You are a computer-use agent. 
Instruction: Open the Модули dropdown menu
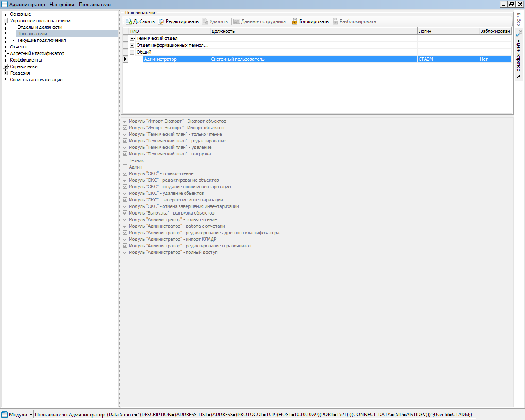point(30,415)
